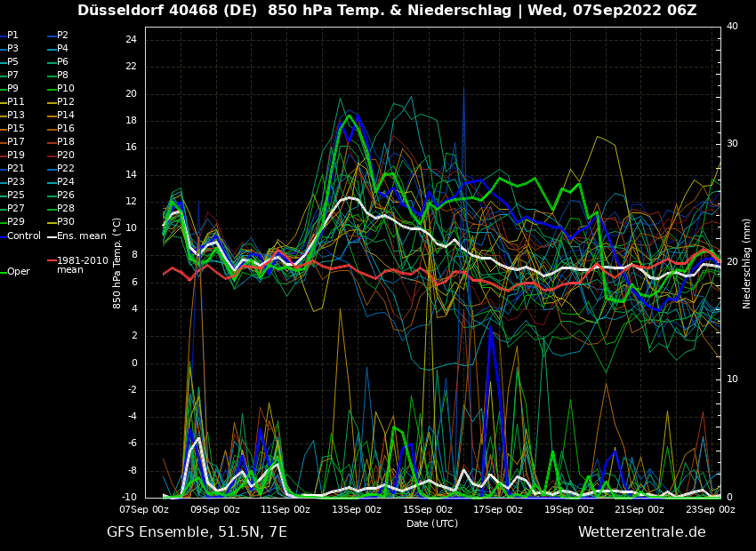Click the Ens. mean legend entry
756x551 pixels.
point(81,236)
